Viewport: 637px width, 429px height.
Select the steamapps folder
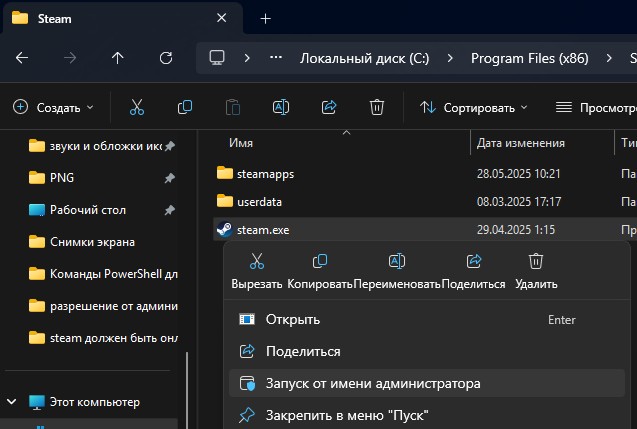pos(255,174)
